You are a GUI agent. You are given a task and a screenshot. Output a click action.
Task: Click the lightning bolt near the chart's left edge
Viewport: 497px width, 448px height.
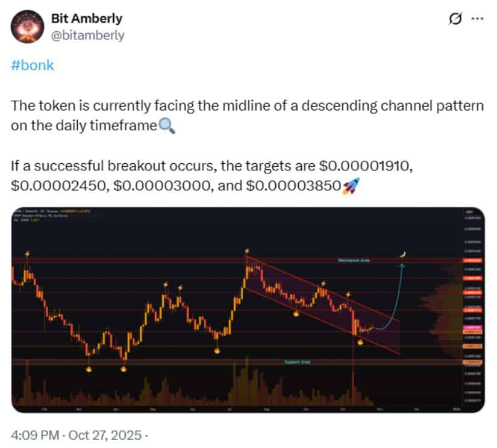tap(28, 254)
